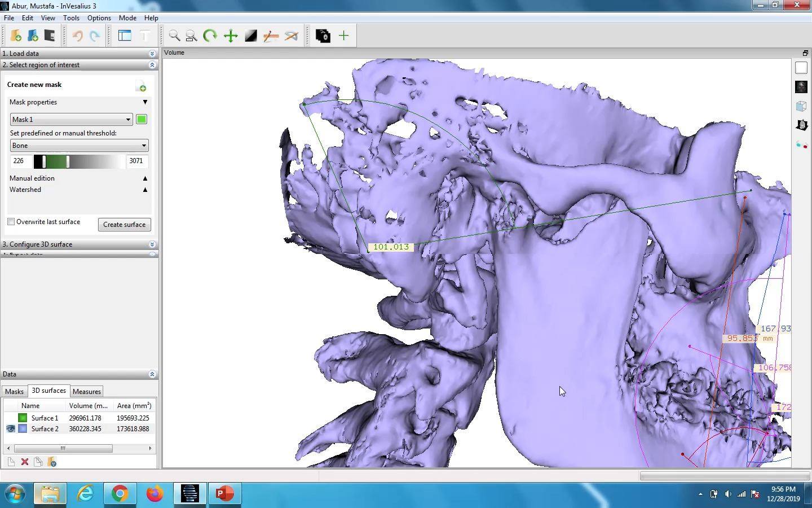Click the new surface page icon

pyautogui.click(x=11, y=462)
